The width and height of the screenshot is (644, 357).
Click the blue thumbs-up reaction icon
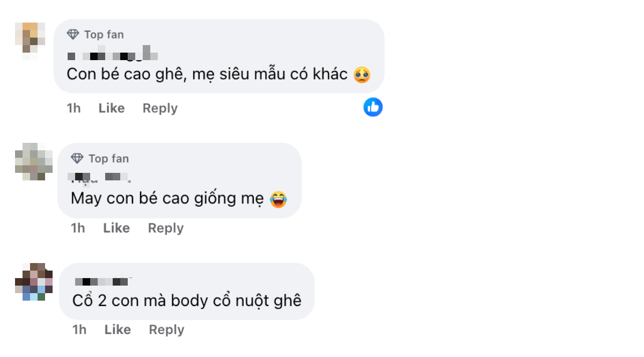point(372,107)
